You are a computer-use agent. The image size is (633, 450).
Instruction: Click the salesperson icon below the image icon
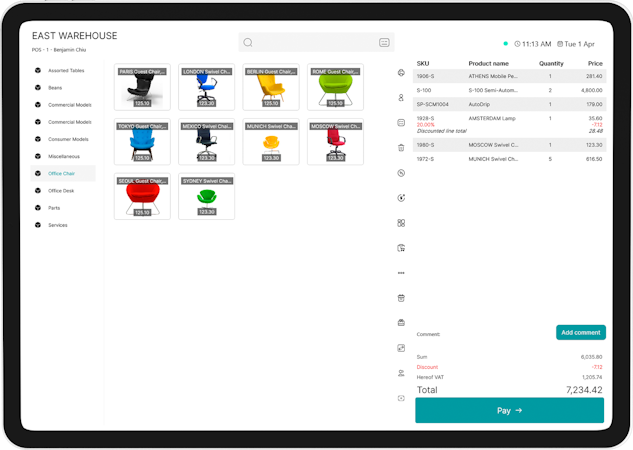(401, 373)
